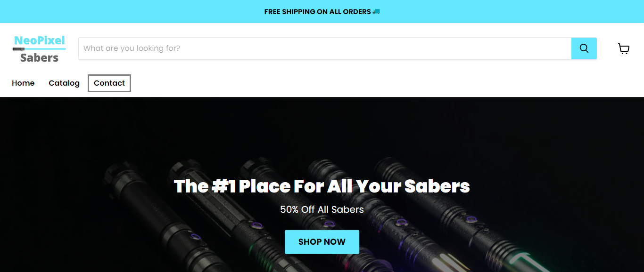
Task: Click the FREE SHIPPING ON ALL ORDERS text
Action: coord(317,11)
